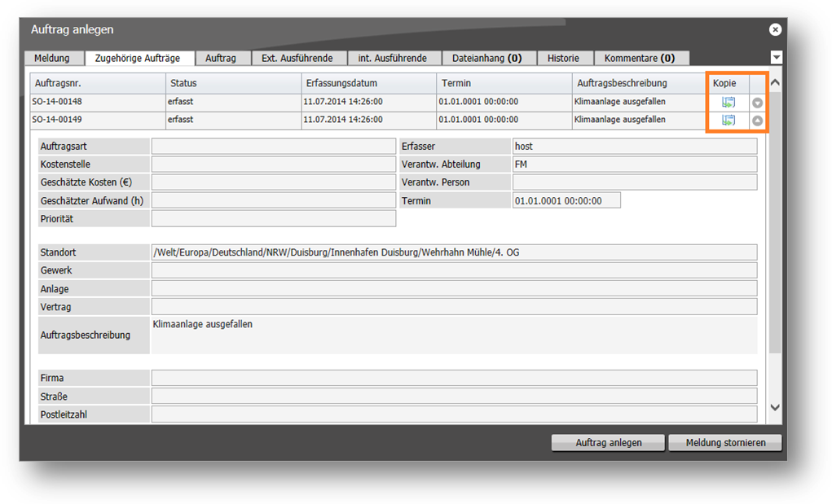The width and height of the screenshot is (832, 504).
Task: Click the Auftragsbeschreibung text area
Action: click(x=454, y=335)
